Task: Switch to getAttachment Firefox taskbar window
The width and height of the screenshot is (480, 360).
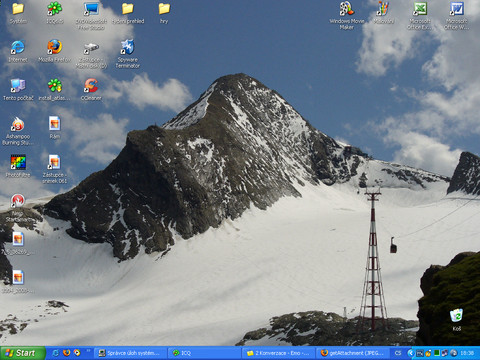Action: (x=353, y=353)
